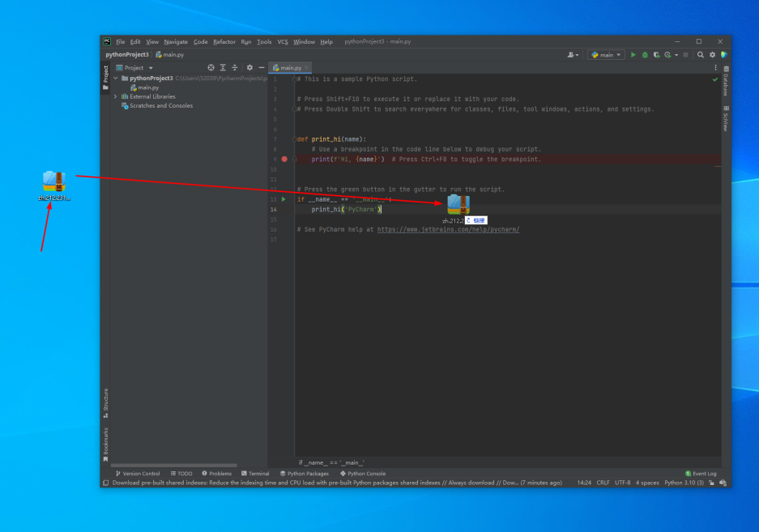Image resolution: width=759 pixels, height=532 pixels.
Task: Toggle the breakpoint on line 9
Action: click(x=284, y=160)
